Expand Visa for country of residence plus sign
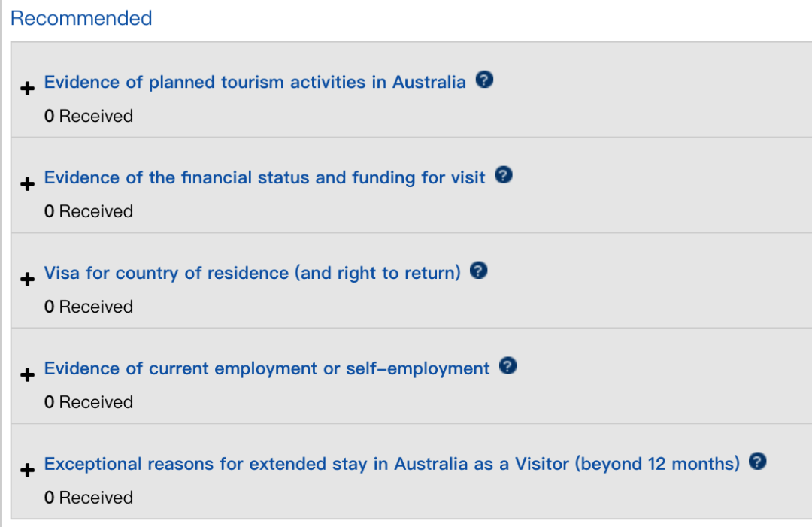 coord(28,280)
